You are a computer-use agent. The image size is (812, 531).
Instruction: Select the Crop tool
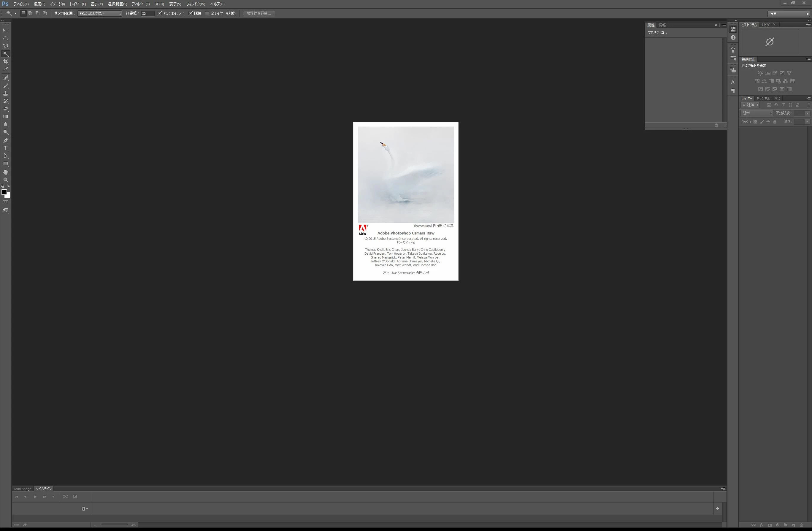(x=6, y=62)
